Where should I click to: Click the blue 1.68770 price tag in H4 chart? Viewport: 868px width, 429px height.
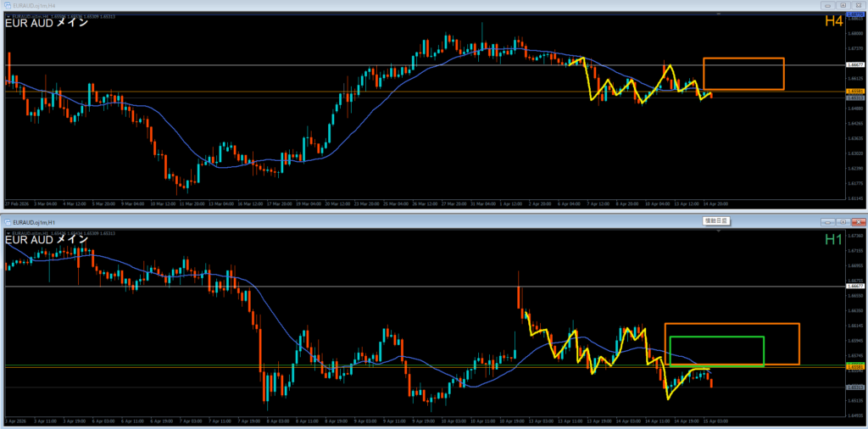coord(856,14)
